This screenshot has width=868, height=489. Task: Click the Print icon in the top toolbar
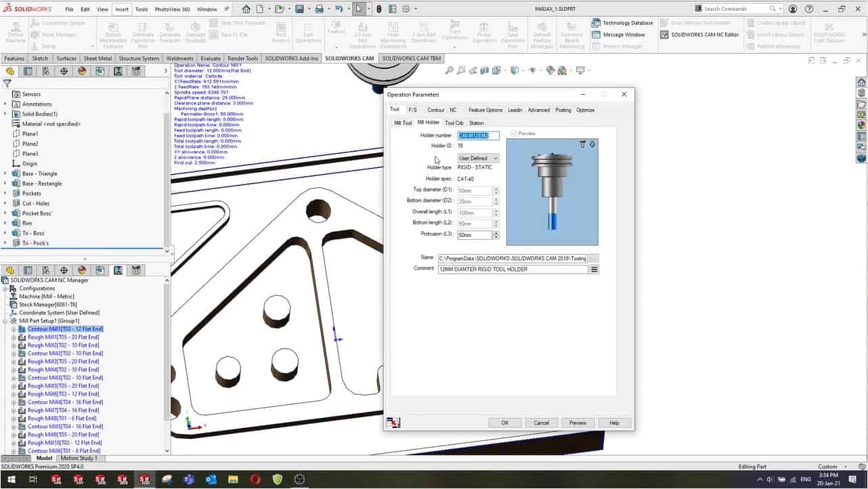[319, 9]
